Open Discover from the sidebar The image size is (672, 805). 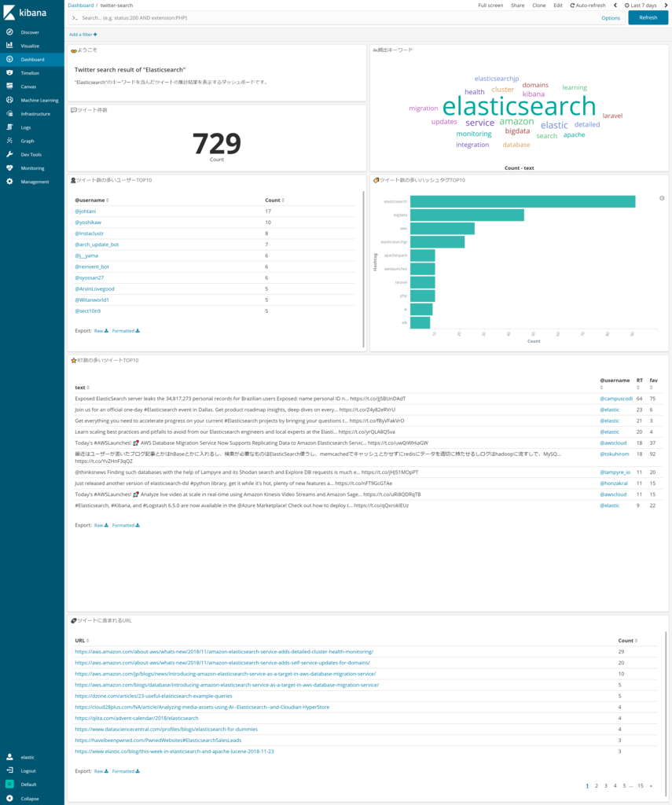click(x=31, y=32)
